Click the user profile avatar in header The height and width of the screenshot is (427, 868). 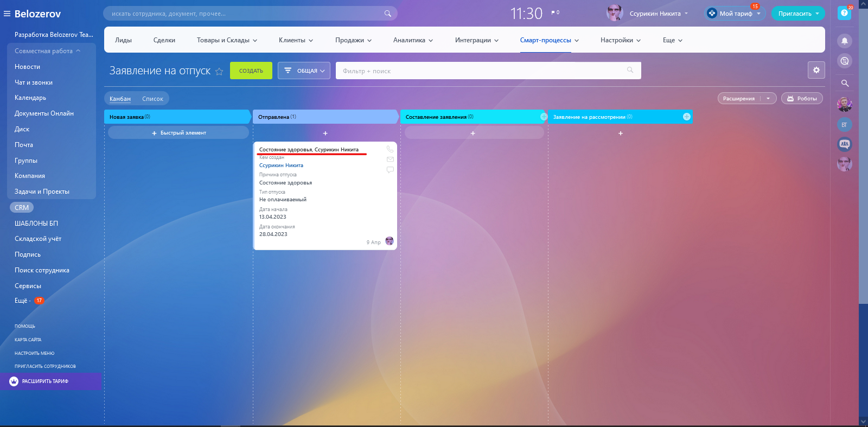pyautogui.click(x=614, y=13)
